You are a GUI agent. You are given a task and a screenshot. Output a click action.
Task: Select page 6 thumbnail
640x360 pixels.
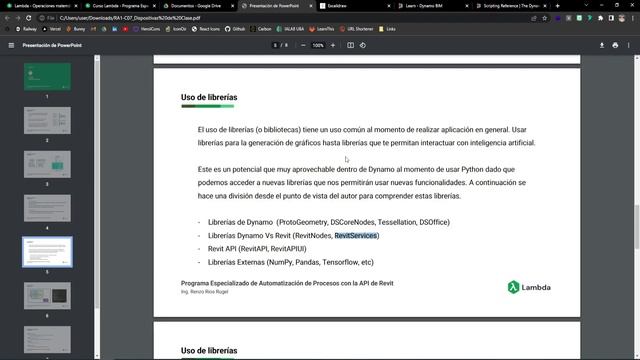point(47,296)
